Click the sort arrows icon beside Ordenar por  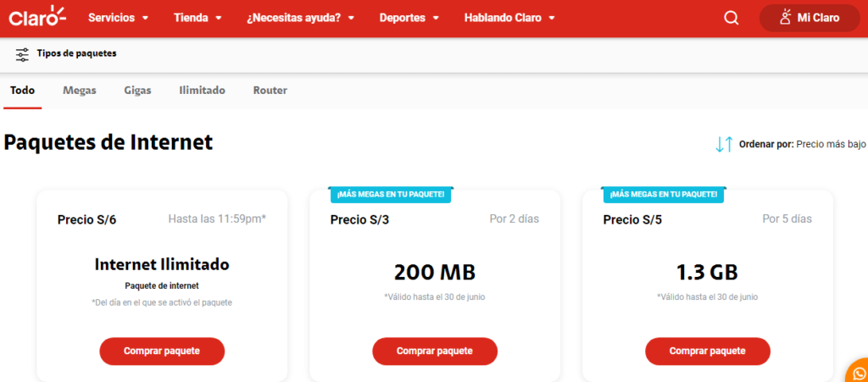coord(724,144)
